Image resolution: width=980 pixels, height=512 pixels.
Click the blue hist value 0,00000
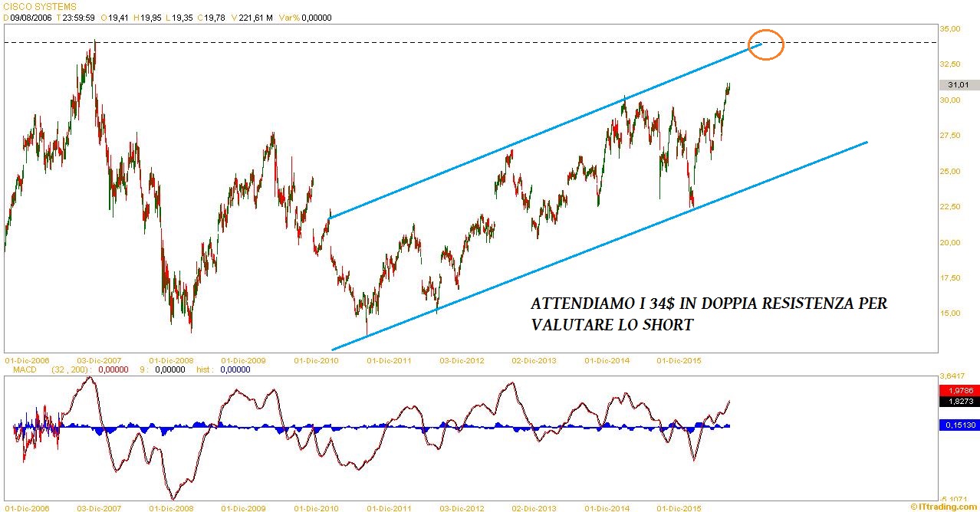pos(235,369)
